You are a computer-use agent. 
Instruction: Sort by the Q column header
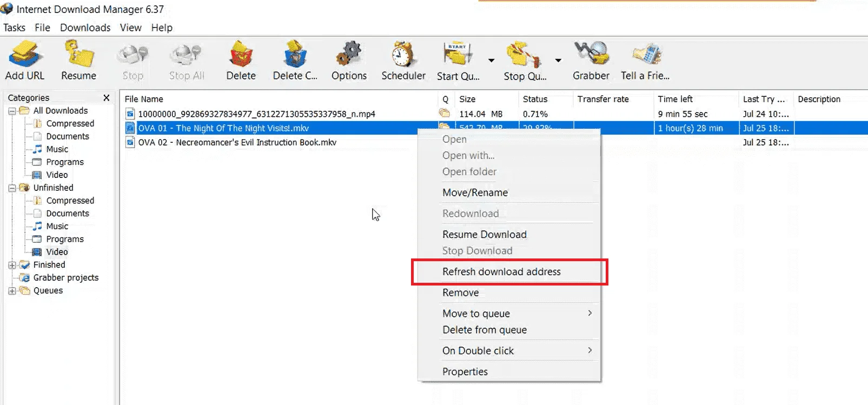446,99
